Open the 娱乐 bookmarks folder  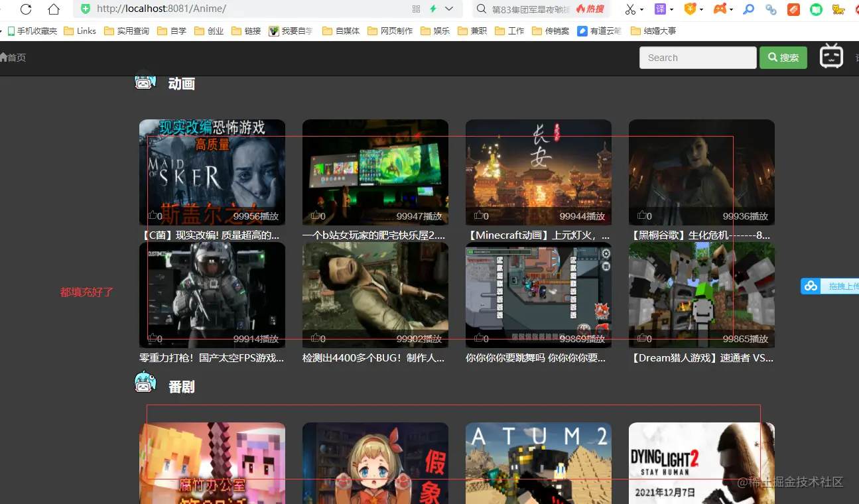pos(435,31)
